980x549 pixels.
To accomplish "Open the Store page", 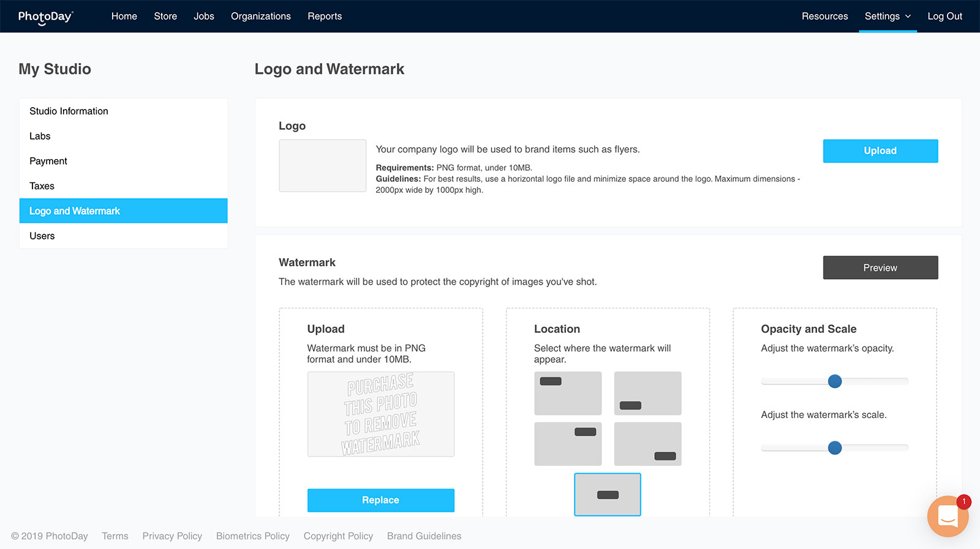I will (165, 17).
